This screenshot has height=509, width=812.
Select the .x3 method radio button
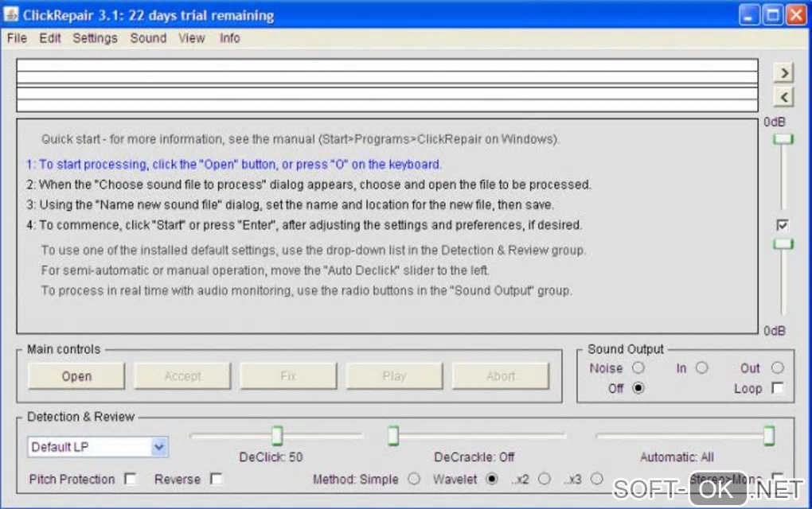596,479
